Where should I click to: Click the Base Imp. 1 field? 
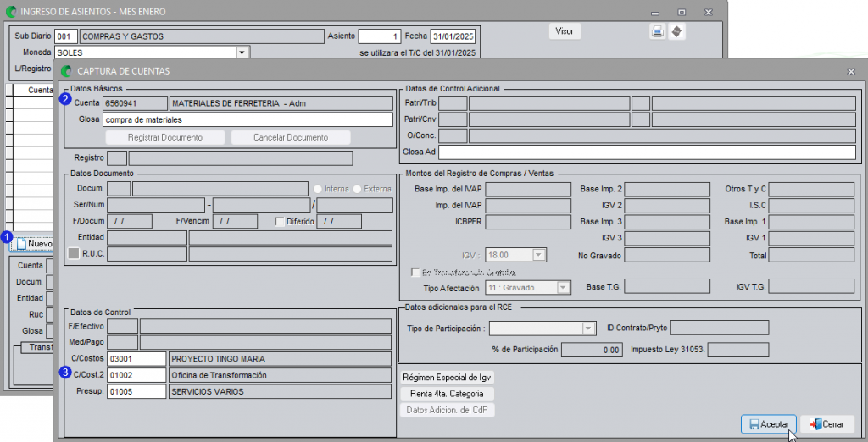811,222
